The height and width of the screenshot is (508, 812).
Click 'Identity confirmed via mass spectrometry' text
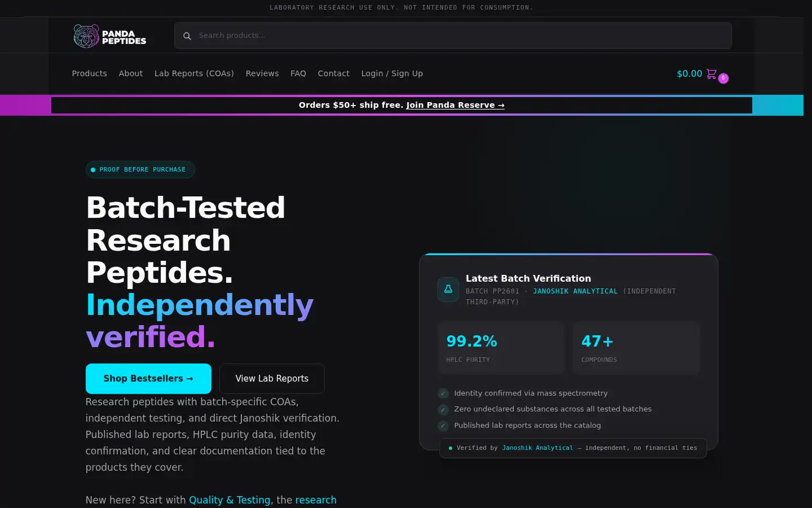(x=531, y=393)
